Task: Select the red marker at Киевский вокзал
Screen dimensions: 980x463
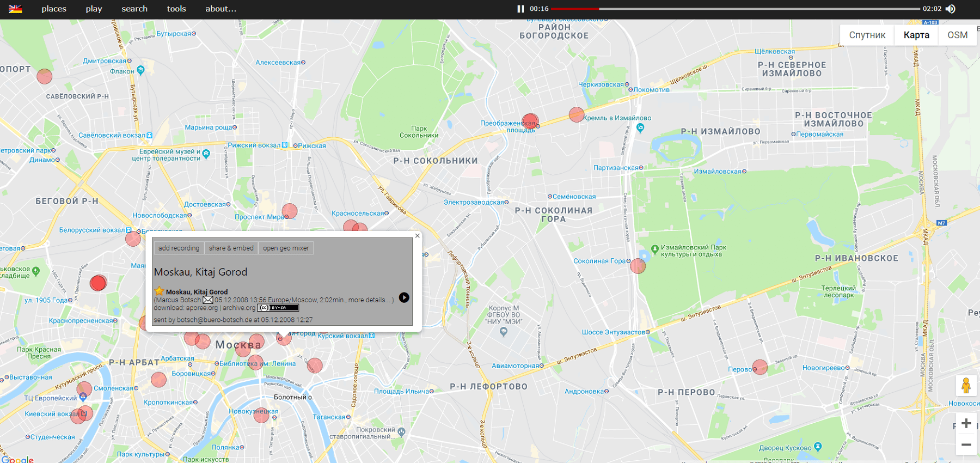Action: tap(85, 413)
